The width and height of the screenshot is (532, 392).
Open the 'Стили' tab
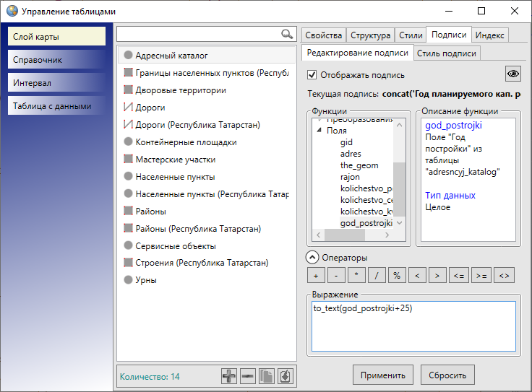coord(411,35)
